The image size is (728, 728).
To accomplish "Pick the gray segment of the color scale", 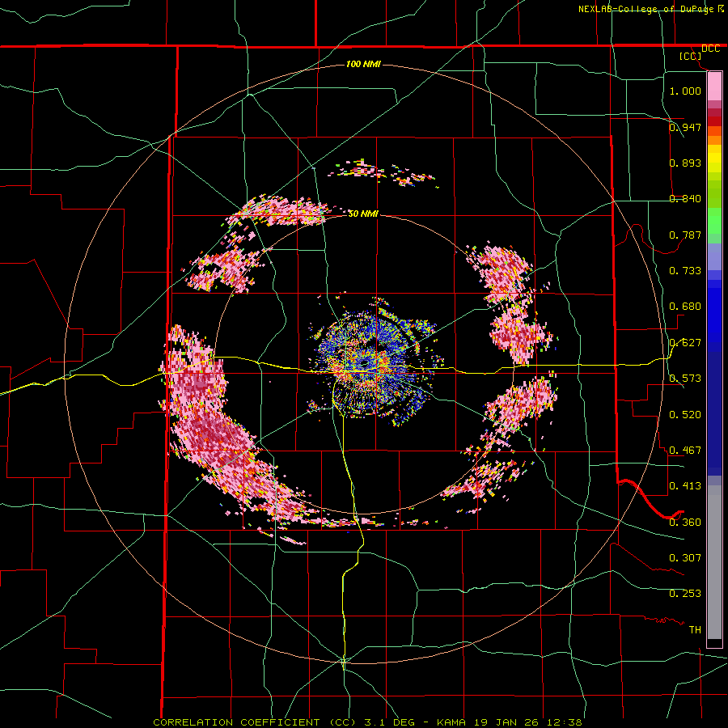I will pos(714,562).
